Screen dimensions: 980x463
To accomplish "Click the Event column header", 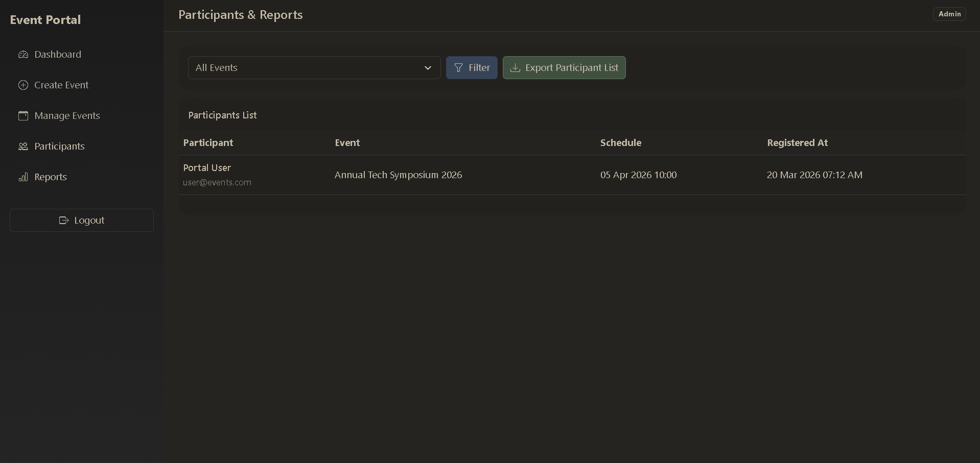I will (x=347, y=143).
